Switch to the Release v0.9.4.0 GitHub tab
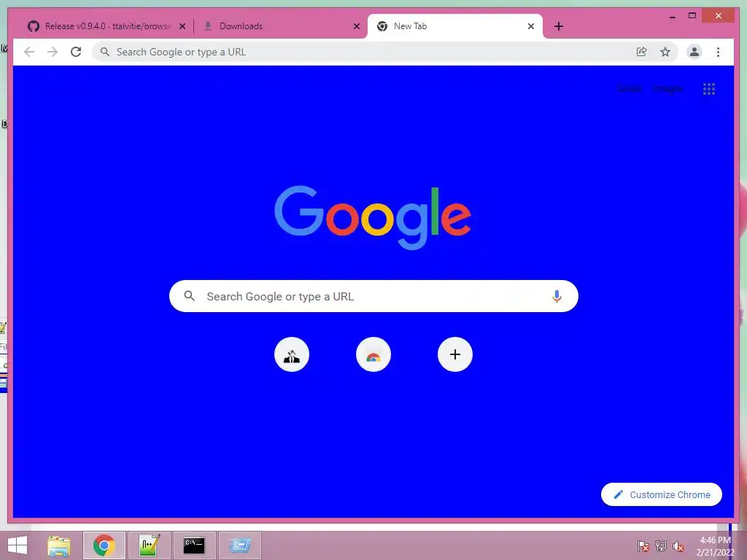Image resolution: width=747 pixels, height=560 pixels. [x=107, y=26]
